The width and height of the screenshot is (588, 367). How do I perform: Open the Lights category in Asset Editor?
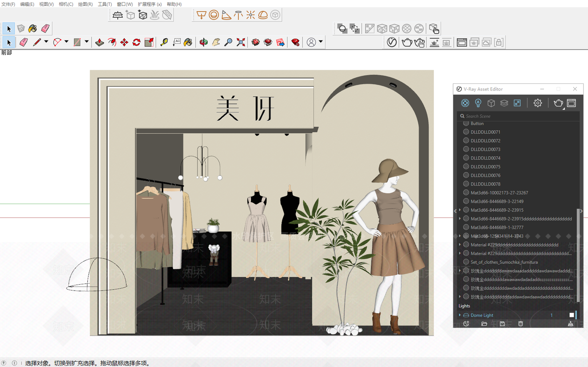click(x=478, y=103)
